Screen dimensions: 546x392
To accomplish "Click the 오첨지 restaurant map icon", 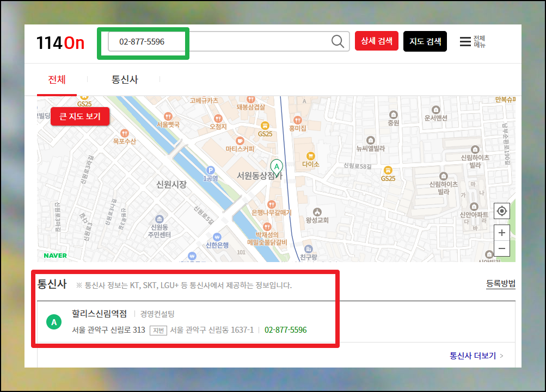I will 218,119.
